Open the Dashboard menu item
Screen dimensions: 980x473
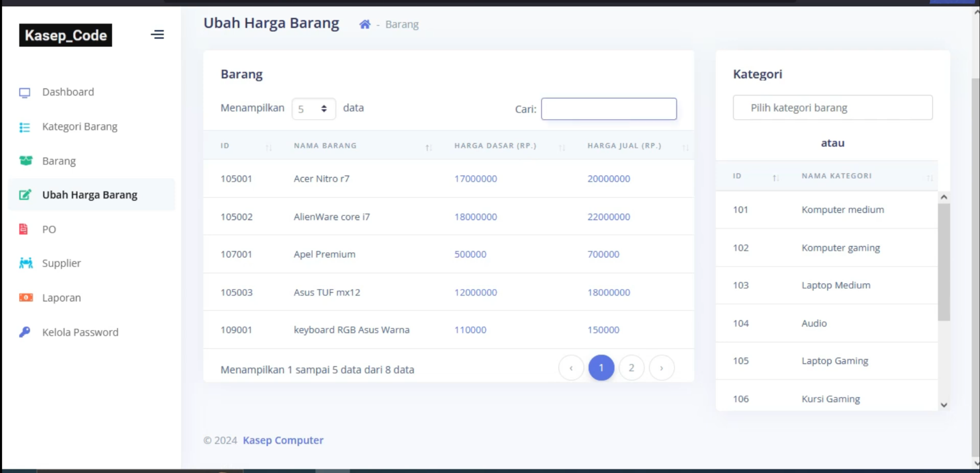pos(68,92)
